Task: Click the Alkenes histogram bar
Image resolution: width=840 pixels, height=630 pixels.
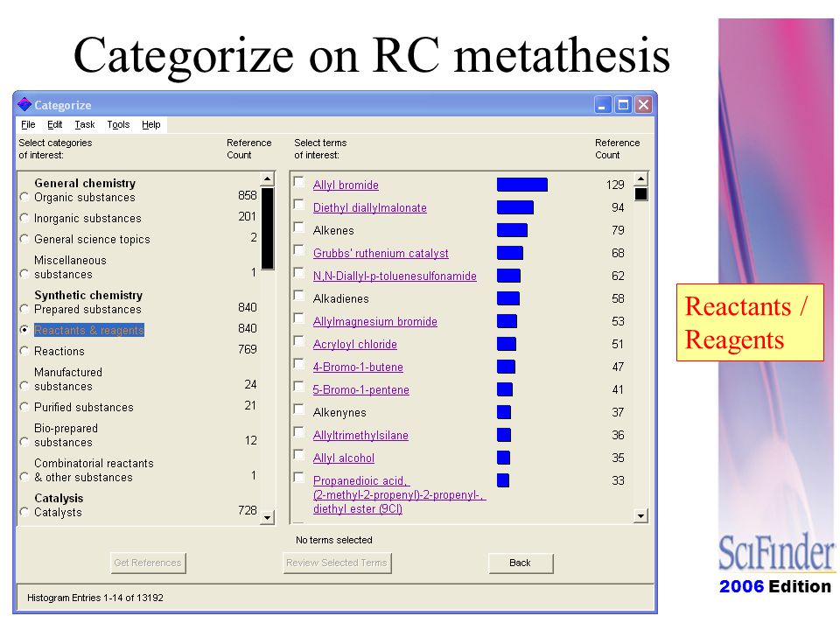Action: [512, 230]
